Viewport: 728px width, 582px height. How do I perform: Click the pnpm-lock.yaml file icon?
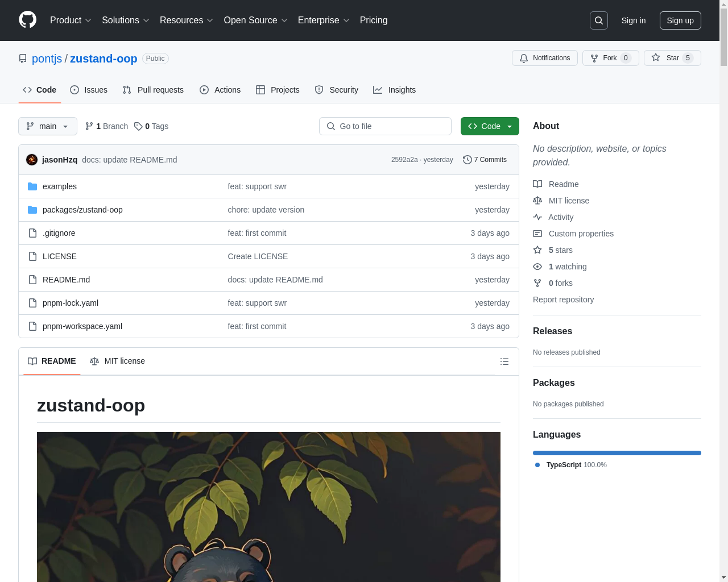point(32,303)
